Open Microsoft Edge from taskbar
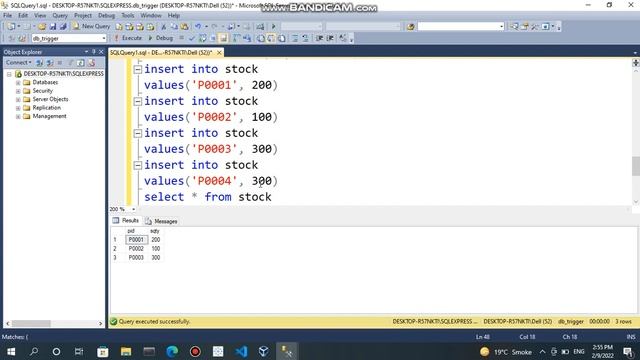 172,351
